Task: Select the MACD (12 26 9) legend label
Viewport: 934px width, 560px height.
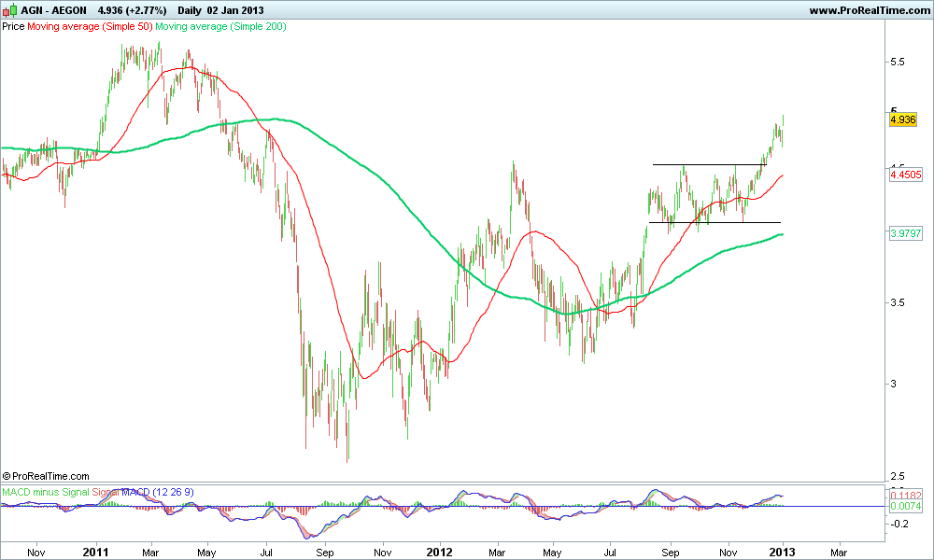Action: coord(157,492)
